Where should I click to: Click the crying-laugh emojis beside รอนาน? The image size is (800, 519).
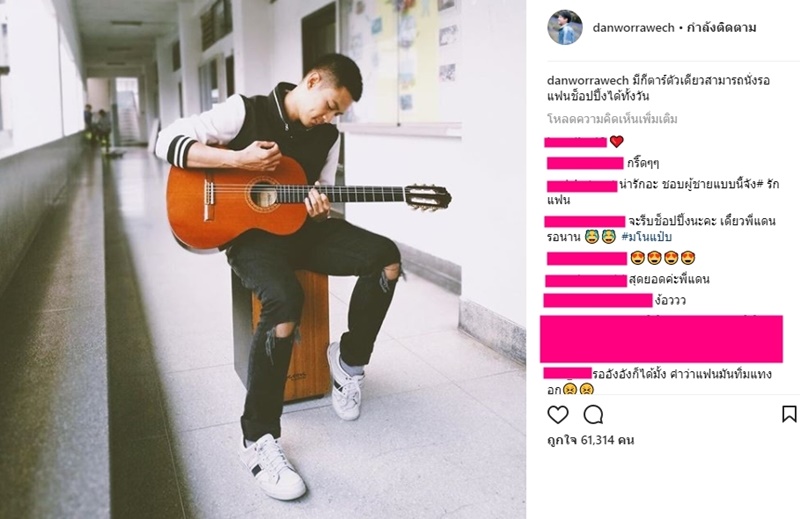tap(600, 237)
